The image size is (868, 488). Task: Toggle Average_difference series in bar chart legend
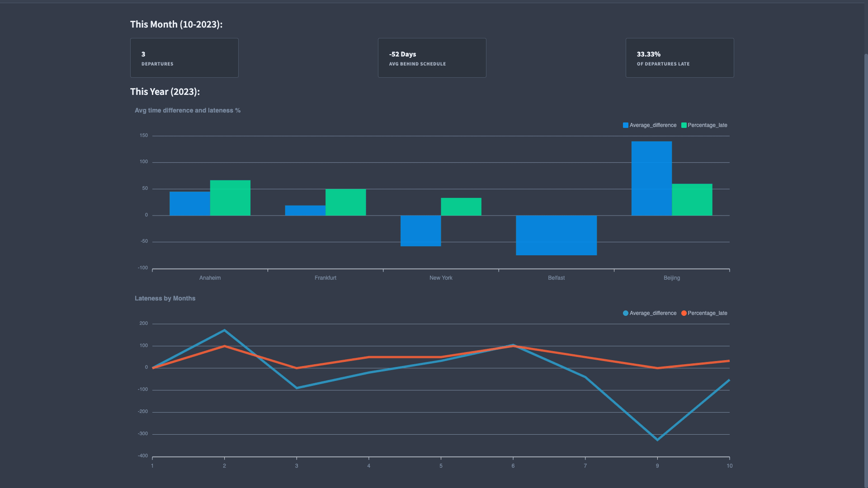[x=650, y=125]
